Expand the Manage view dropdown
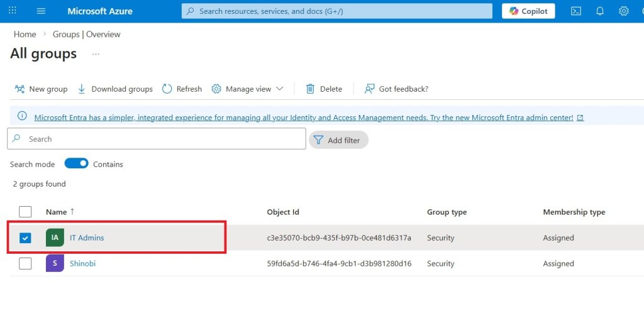This screenshot has width=644, height=321. (x=248, y=89)
